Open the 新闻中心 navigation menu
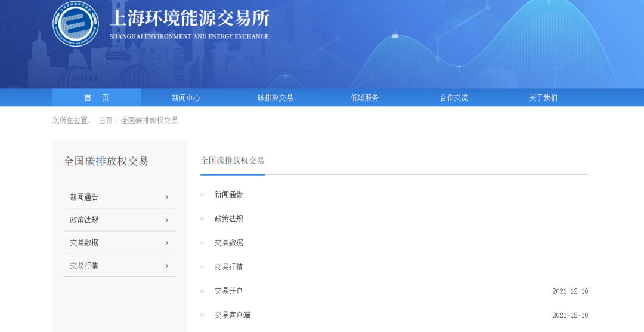644x332 pixels. [185, 97]
